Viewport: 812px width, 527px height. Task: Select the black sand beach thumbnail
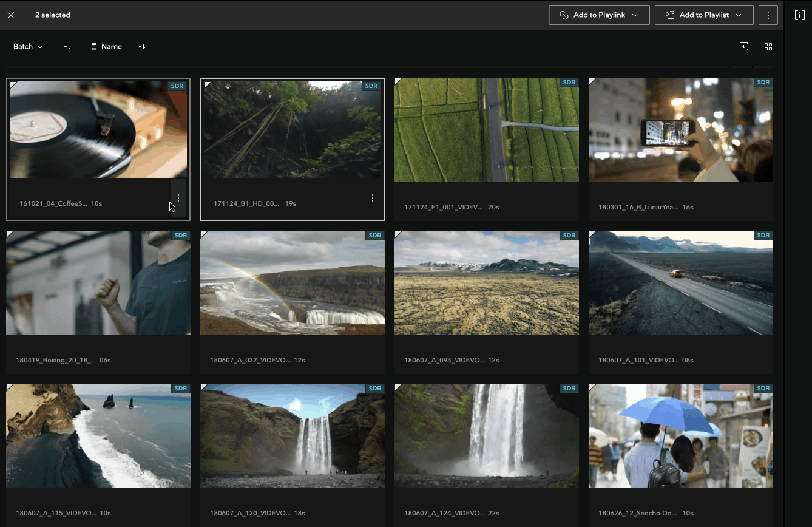pos(98,436)
